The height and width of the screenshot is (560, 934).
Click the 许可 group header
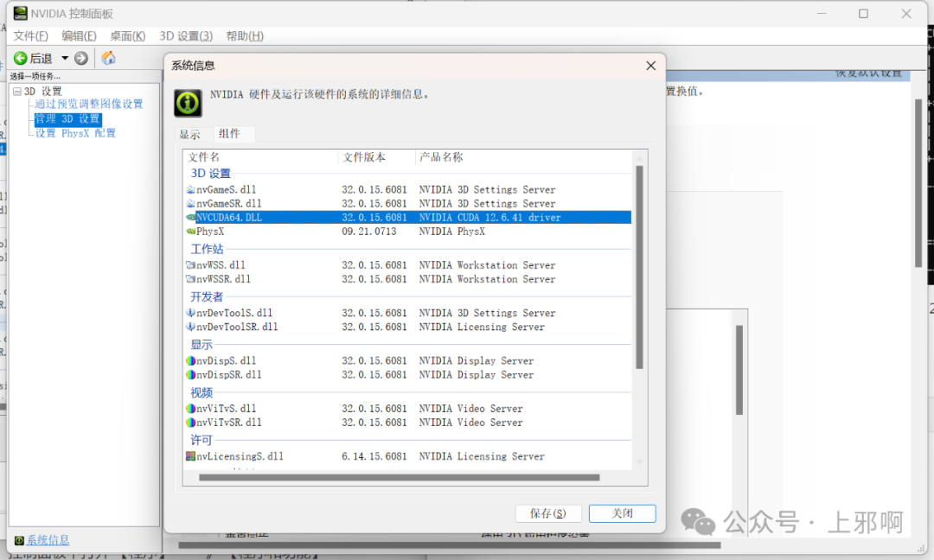(202, 441)
